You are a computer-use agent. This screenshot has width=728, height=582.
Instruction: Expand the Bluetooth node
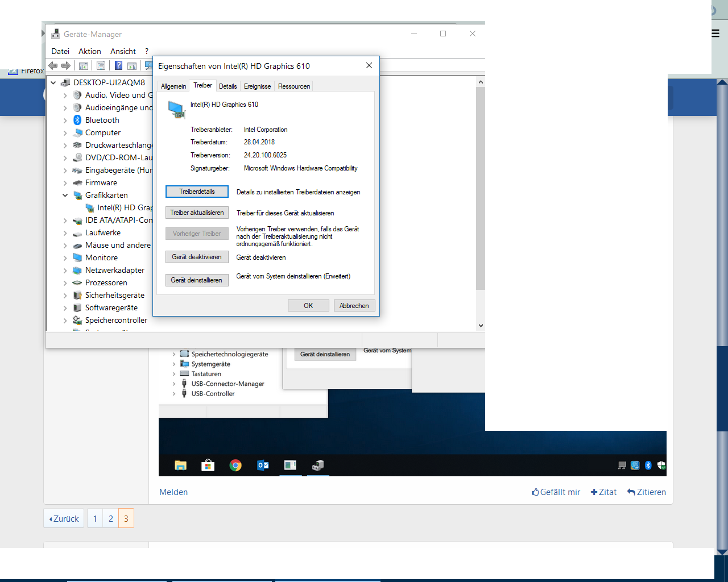click(65, 120)
